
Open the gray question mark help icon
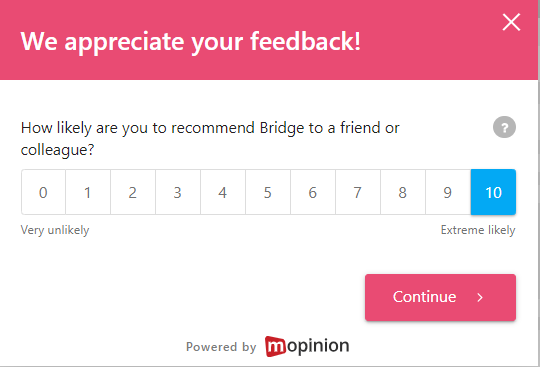click(x=504, y=127)
